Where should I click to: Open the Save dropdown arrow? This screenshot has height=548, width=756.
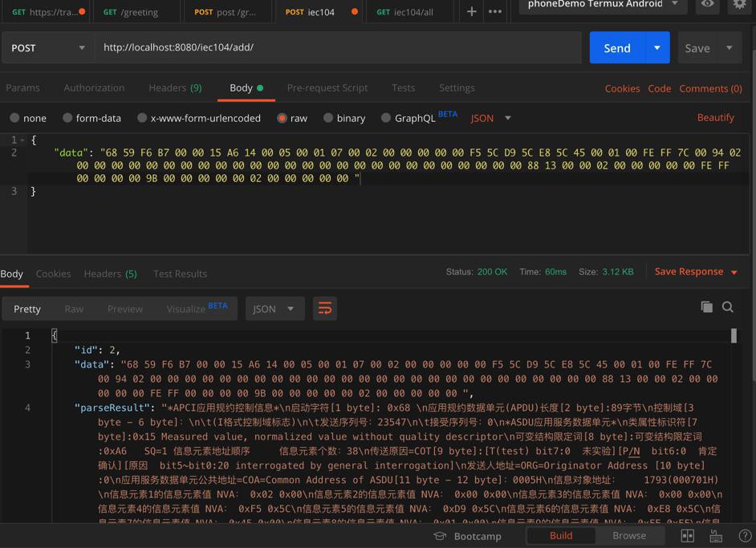pos(730,47)
